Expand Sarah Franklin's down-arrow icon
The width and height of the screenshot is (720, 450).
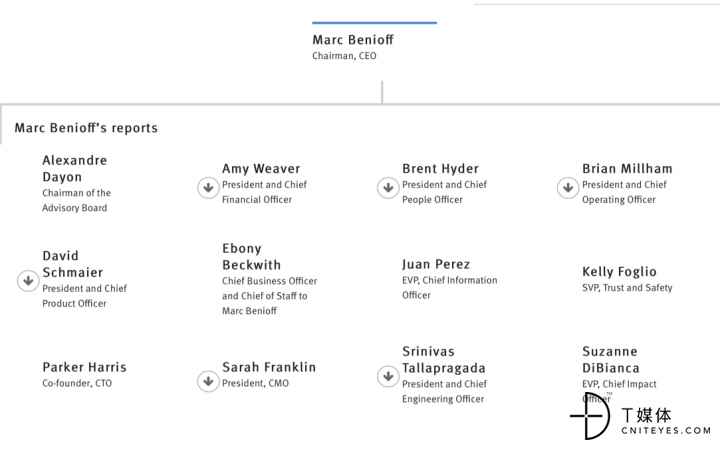click(208, 381)
